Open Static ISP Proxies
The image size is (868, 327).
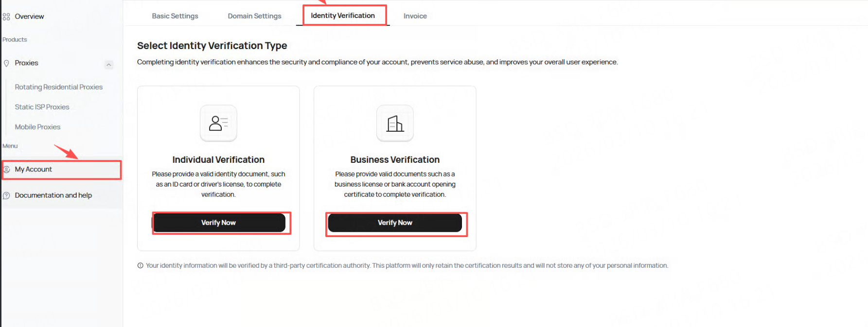point(42,107)
